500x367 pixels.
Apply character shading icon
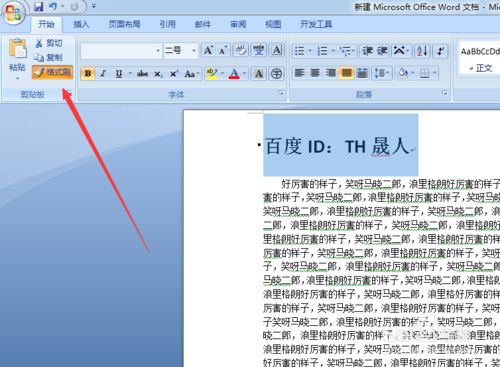tap(259, 73)
